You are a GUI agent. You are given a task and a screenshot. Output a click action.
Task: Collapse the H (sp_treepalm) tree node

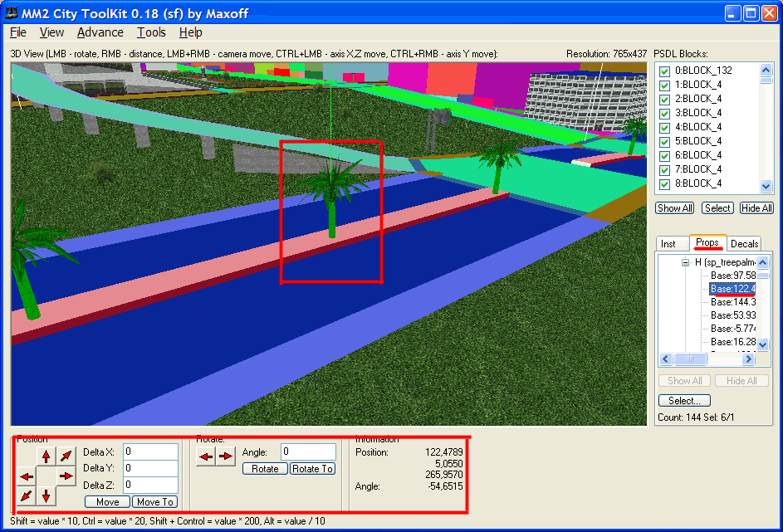pos(686,262)
